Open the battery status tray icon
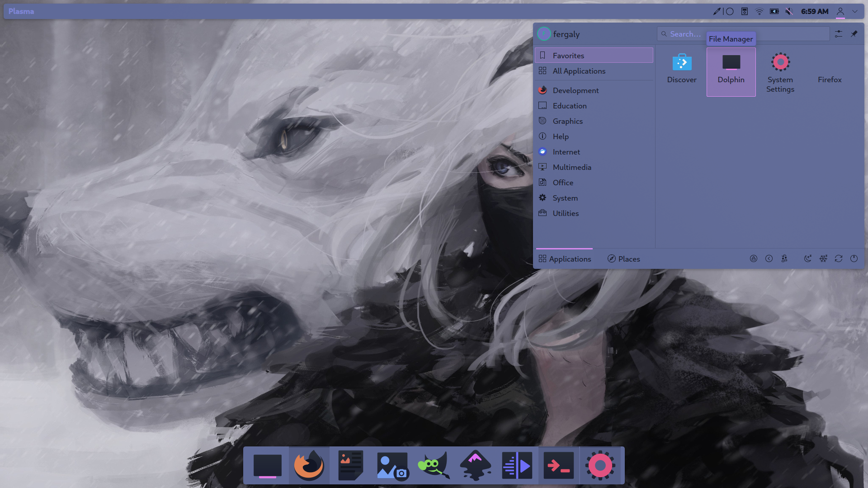Screen dimensions: 868x488 774,11
